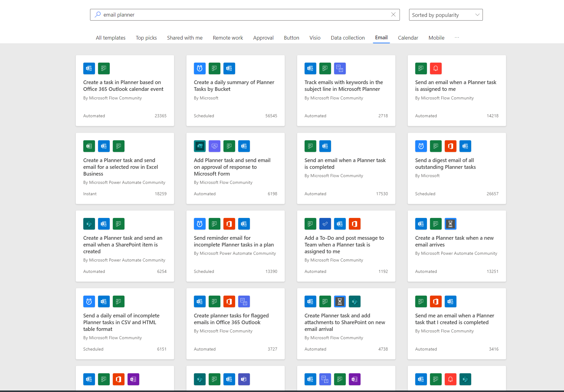Click the red Notifications bell on 'Planner task is assigned to me' card
The height and width of the screenshot is (392, 564).
pyautogui.click(x=436, y=68)
